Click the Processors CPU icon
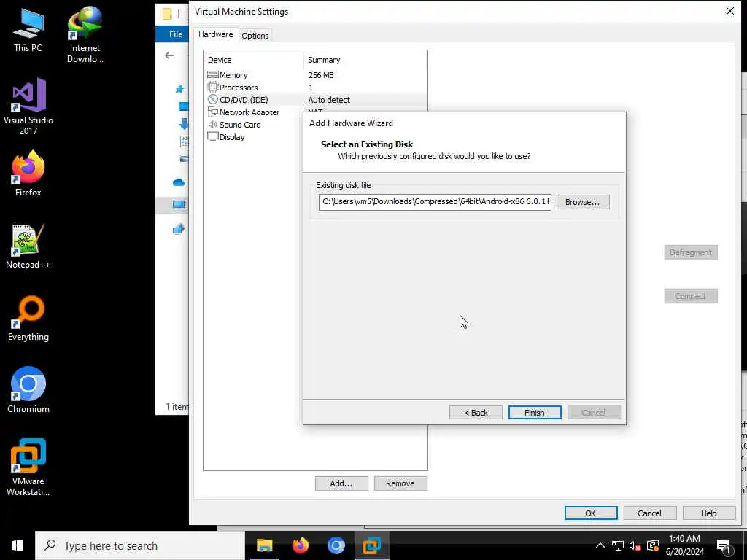This screenshot has width=747, height=560. 212,87
